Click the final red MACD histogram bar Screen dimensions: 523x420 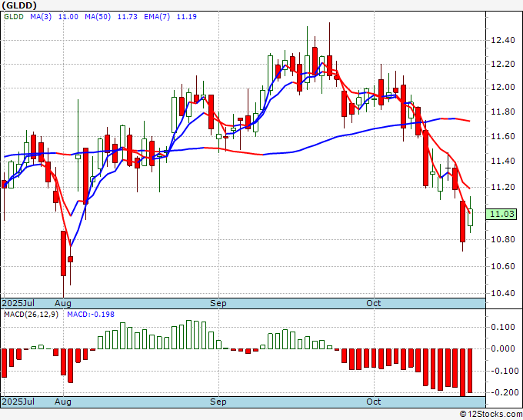tap(470, 371)
